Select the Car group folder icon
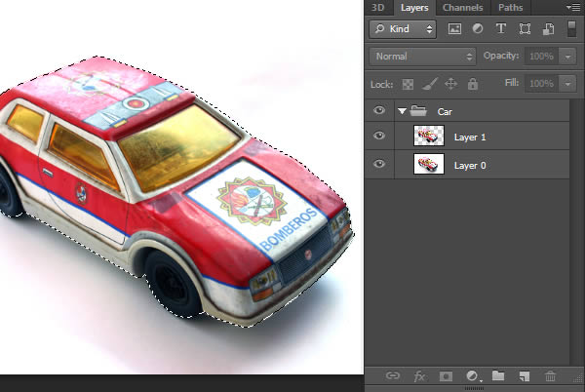This screenshot has width=585, height=392. 418,110
